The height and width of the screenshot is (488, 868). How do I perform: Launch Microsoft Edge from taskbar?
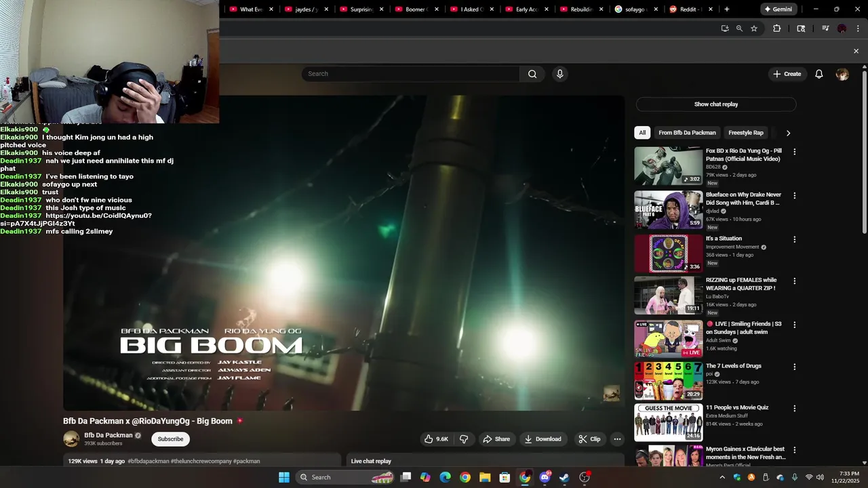[x=445, y=477]
